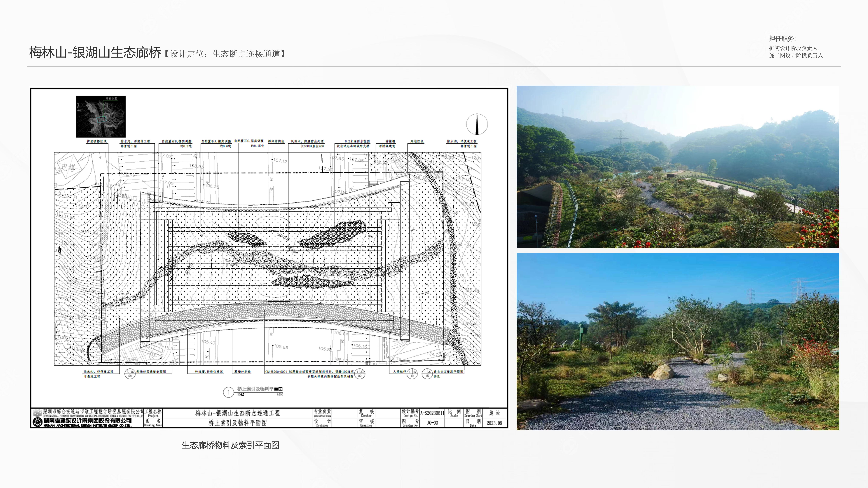Click the annotation label 人行栏杆
This screenshot has height=488, width=868.
(x=400, y=372)
